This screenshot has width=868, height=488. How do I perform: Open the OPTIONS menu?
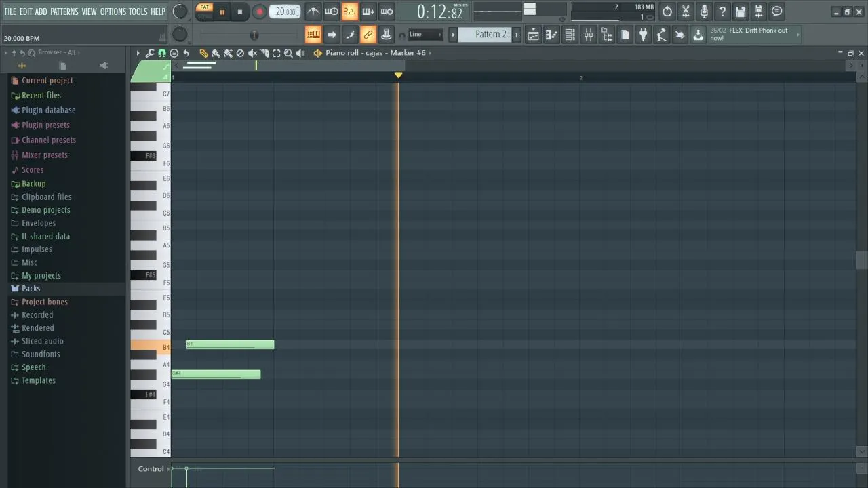point(113,12)
